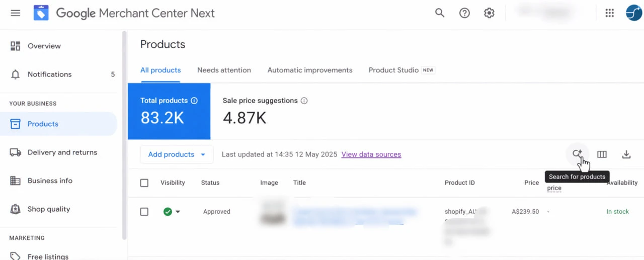Go to Delivery and returns
The width and height of the screenshot is (644, 260).
point(62,152)
